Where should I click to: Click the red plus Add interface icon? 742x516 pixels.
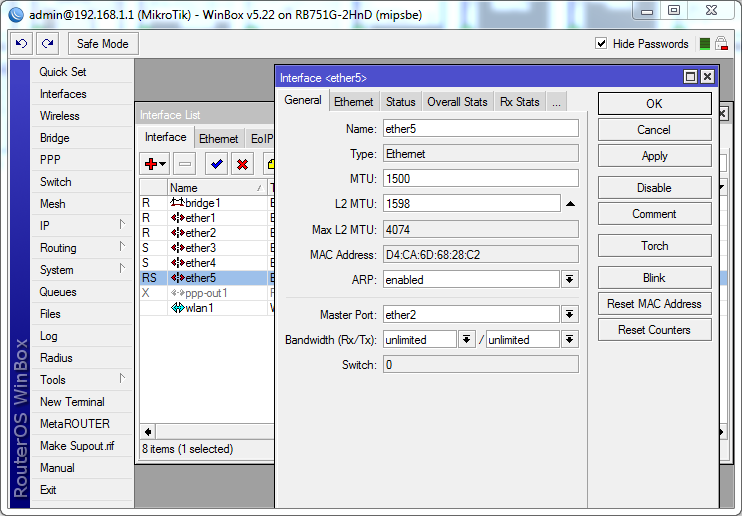point(151,164)
